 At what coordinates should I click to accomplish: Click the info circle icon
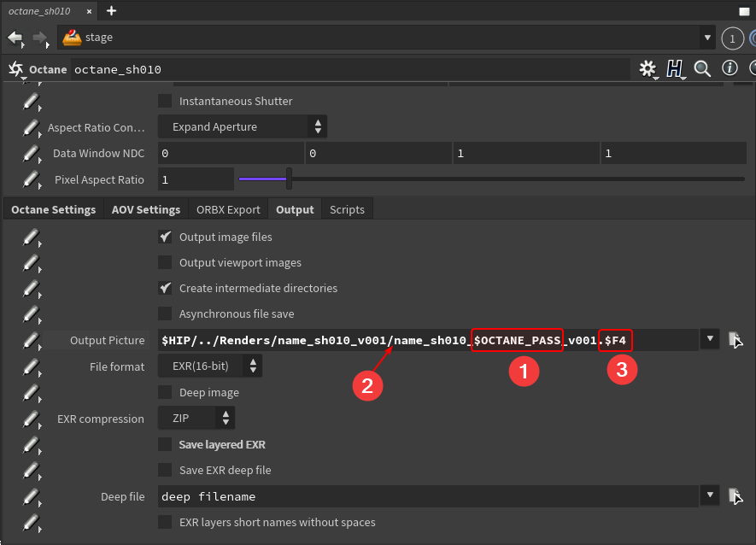click(x=730, y=68)
